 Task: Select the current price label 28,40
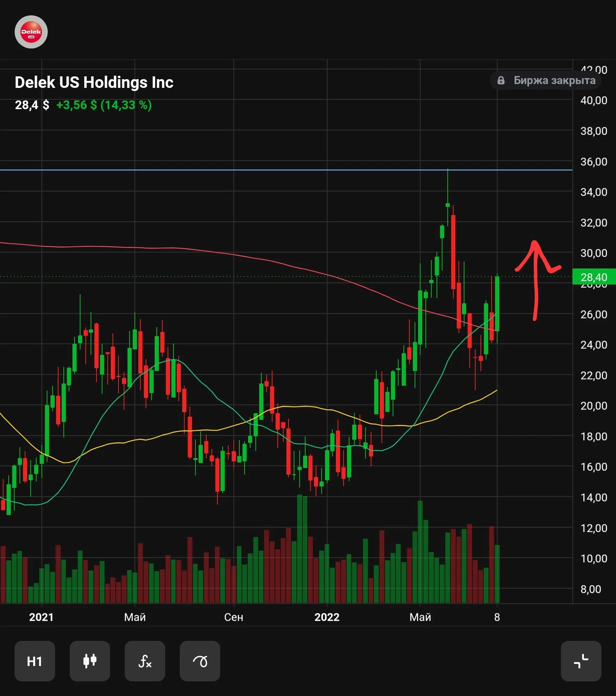click(594, 277)
